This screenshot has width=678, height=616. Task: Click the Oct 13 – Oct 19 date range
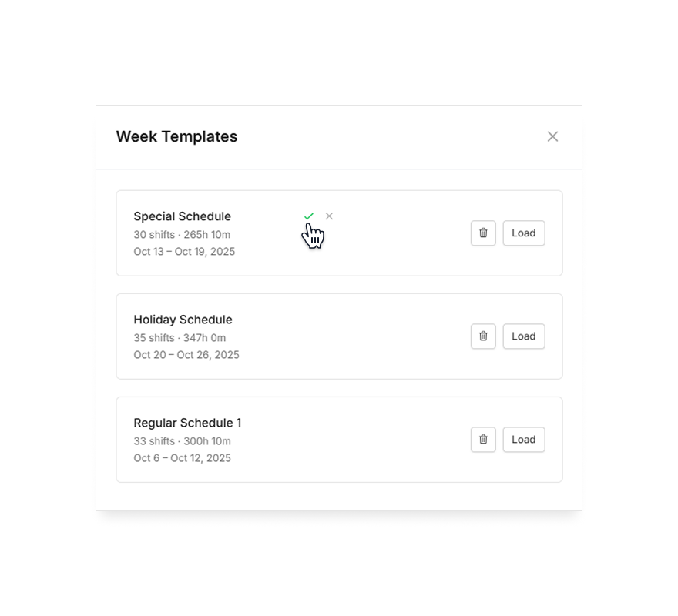point(184,252)
